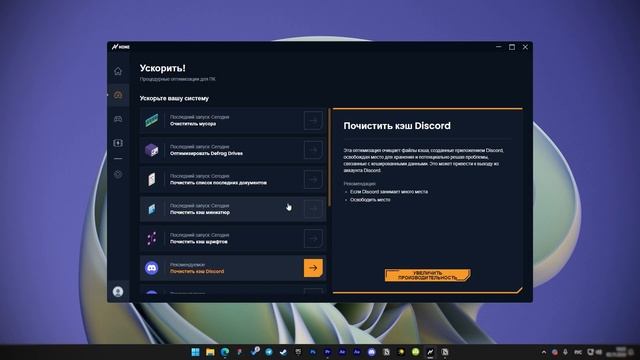Click the Hone logo in title bar
Screen dimensions: 640x360
pos(121,47)
